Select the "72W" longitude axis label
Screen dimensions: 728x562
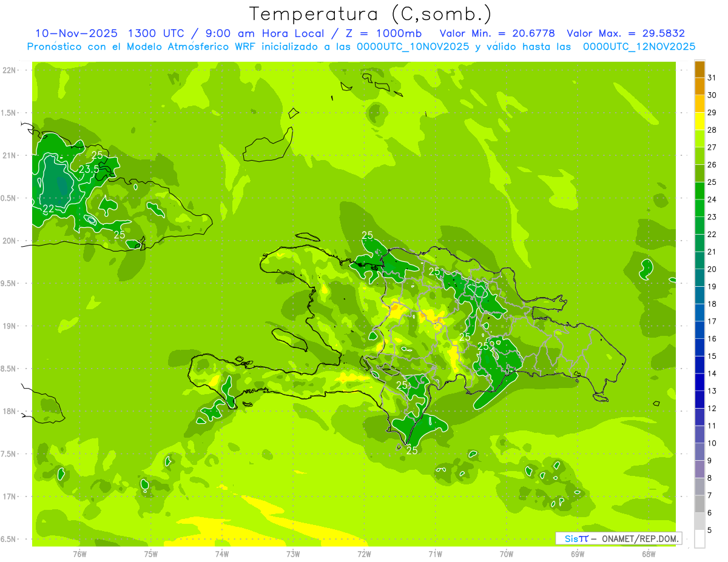tap(364, 554)
